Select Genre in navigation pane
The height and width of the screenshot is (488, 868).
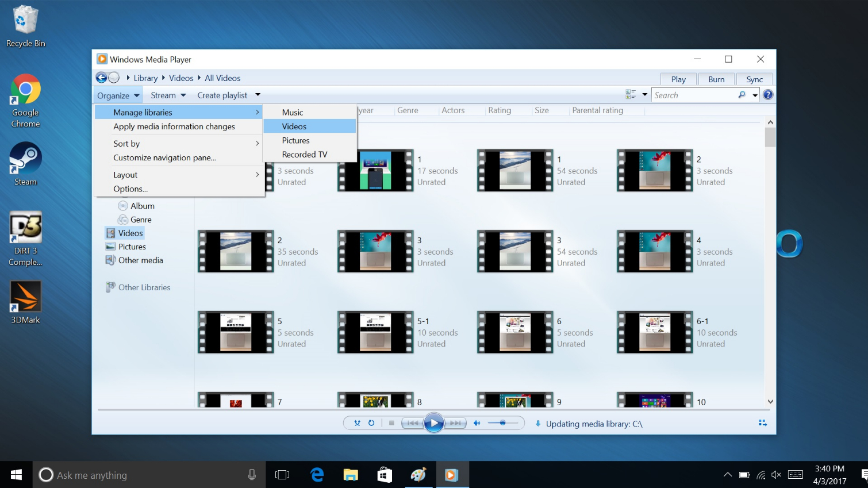(x=135, y=220)
